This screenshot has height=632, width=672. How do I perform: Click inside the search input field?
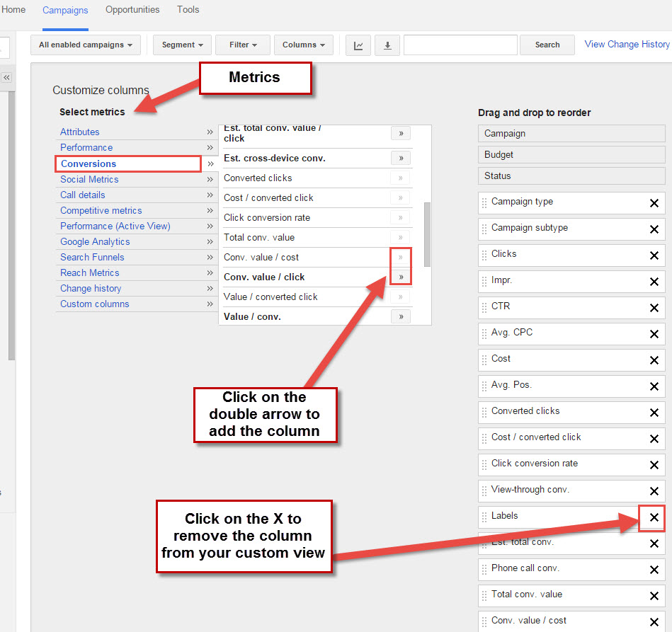(x=460, y=45)
